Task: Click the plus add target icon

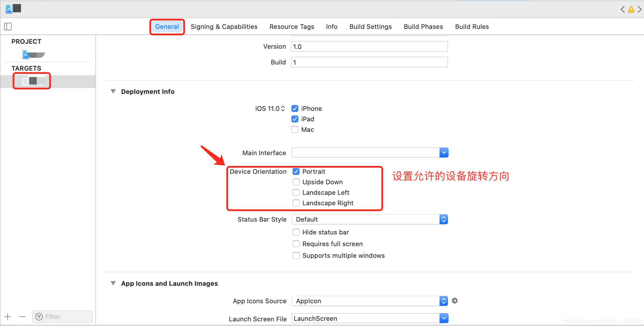Action: 8,317
